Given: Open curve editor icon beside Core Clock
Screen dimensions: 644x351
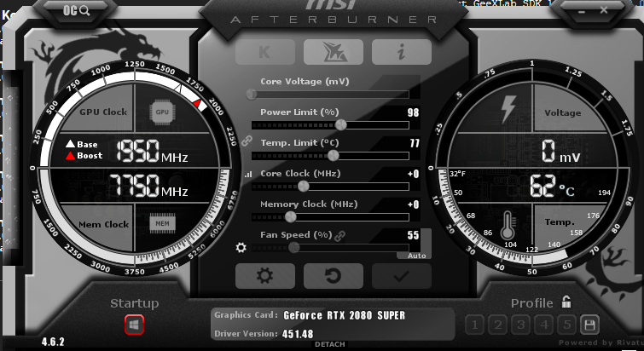Looking at the screenshot, I should click(x=248, y=175).
